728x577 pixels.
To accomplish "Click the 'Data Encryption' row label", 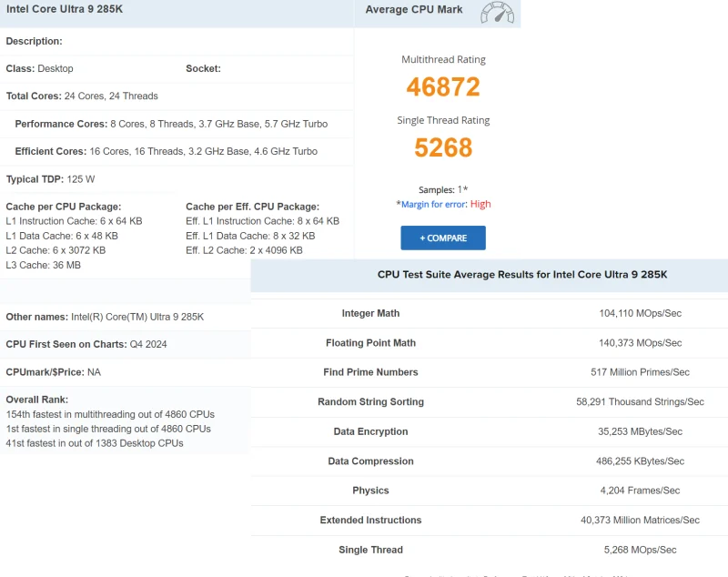I will point(370,431).
